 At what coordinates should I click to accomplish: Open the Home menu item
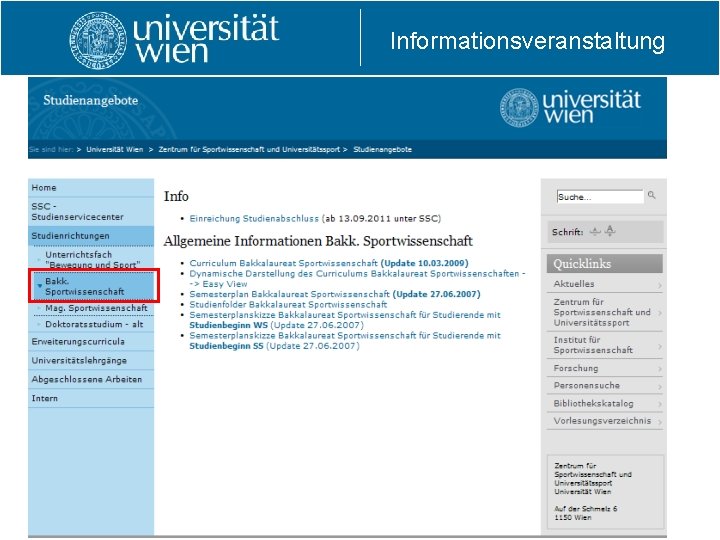pyautogui.click(x=91, y=188)
